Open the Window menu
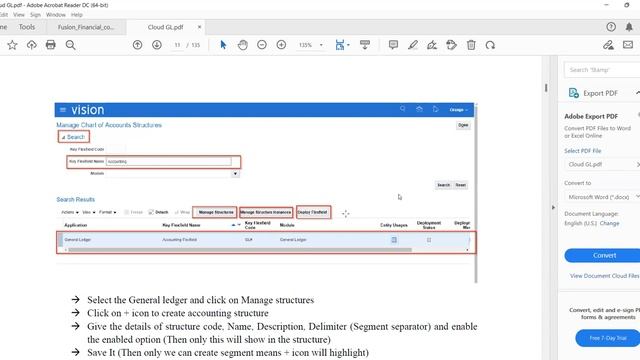The width and height of the screenshot is (640, 360). [56, 15]
